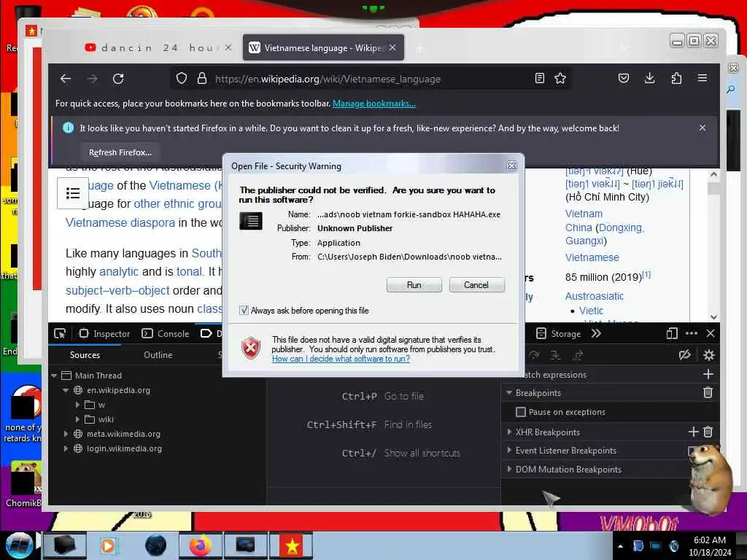Save to Pocket icon in toolbar
Screen dimensions: 747x560
pos(624,79)
